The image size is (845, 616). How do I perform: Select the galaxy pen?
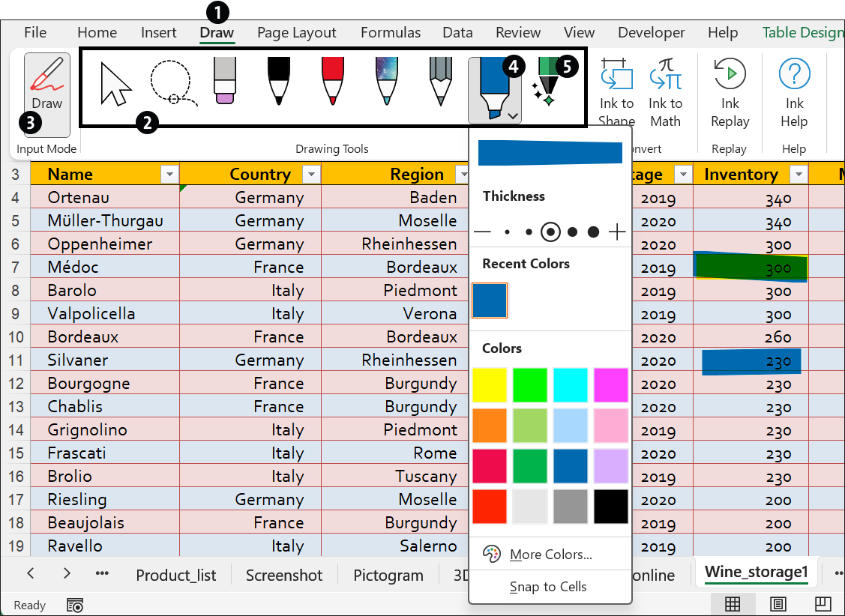coord(386,81)
